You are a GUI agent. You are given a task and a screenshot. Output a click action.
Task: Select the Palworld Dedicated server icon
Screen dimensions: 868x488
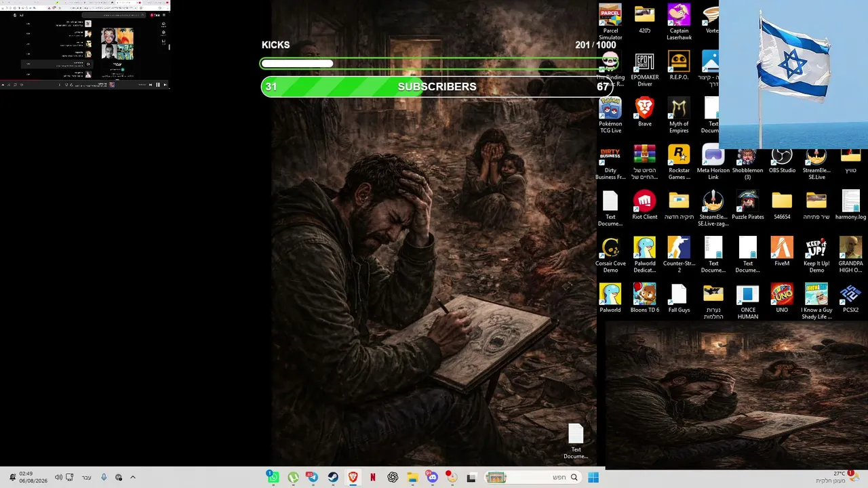click(644, 255)
